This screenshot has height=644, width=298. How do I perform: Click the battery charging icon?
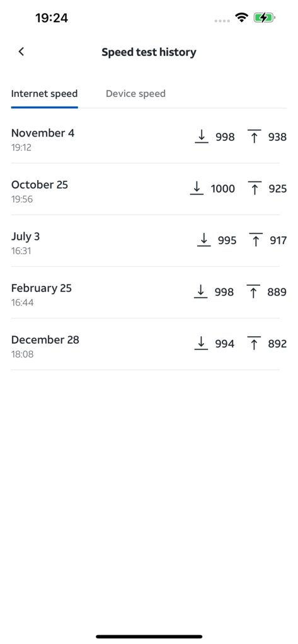[x=265, y=18]
